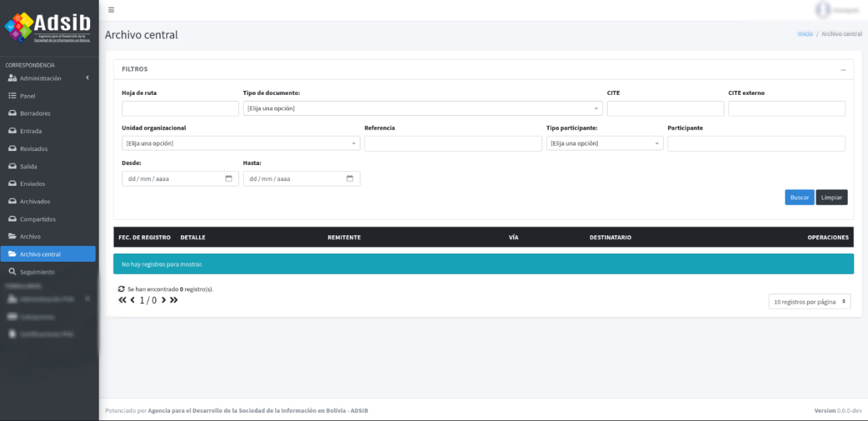Open the Tipo participante dropdown
The image size is (868, 421).
(604, 144)
